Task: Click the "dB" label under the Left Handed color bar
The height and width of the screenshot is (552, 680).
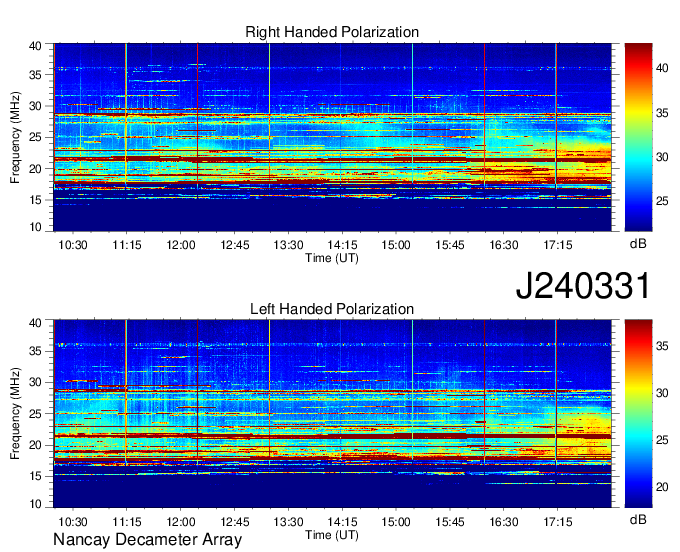Action: 638,519
